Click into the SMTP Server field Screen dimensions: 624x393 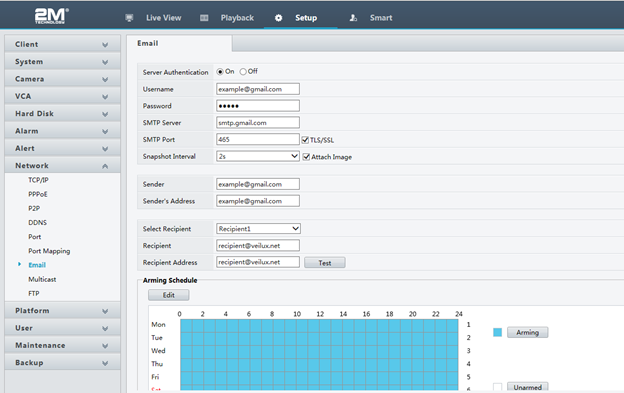click(x=258, y=123)
